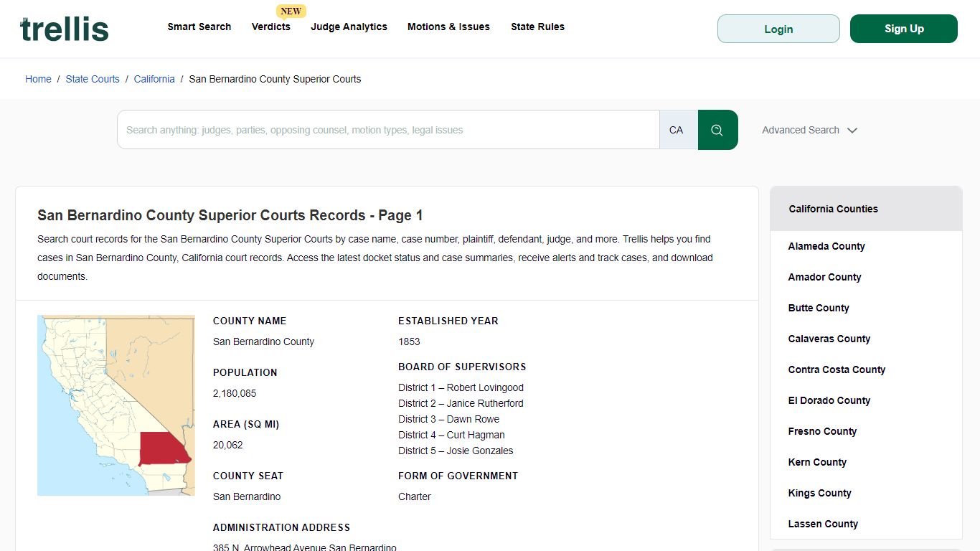This screenshot has height=551, width=980.
Task: Click the NEW badge above Verdicts
Action: pos(291,11)
